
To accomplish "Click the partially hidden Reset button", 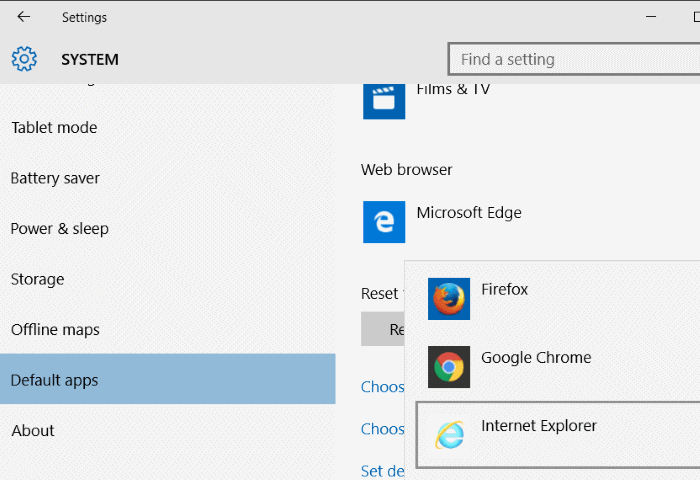I will click(383, 329).
